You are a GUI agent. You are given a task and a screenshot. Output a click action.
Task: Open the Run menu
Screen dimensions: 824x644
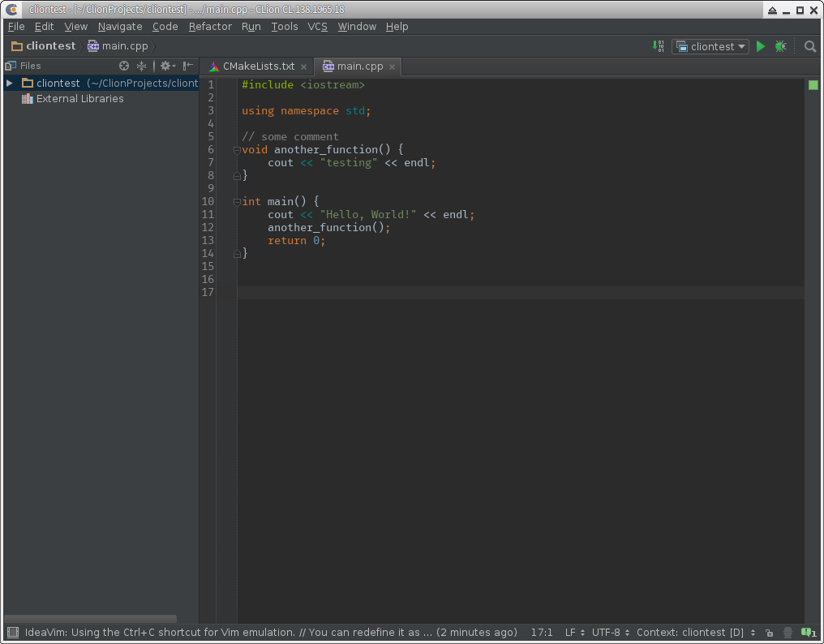pyautogui.click(x=251, y=26)
